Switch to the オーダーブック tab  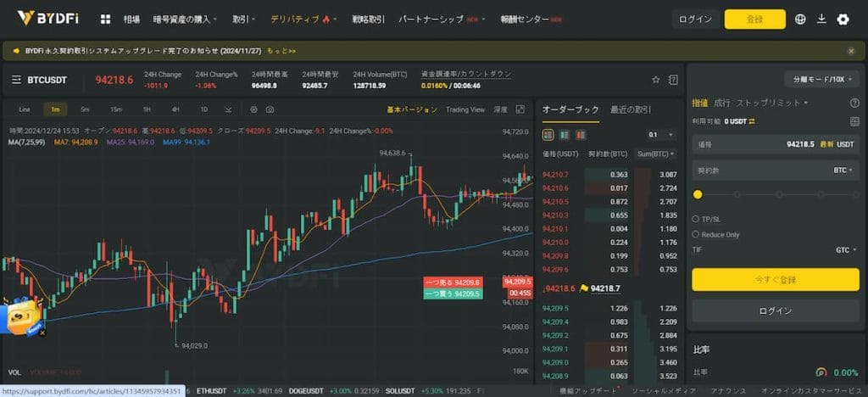tap(570, 109)
